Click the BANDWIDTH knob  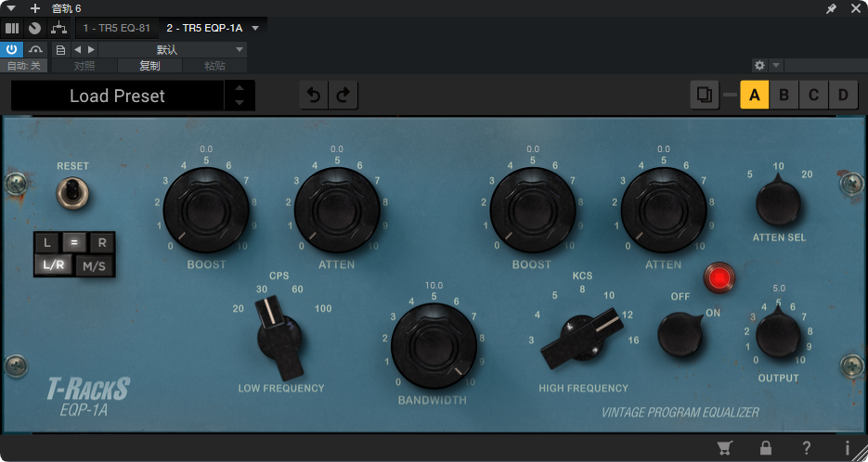pos(434,346)
